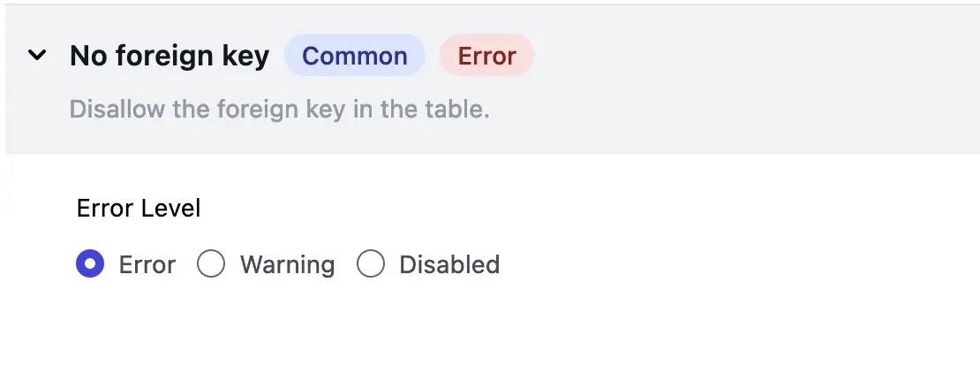This screenshot has height=366, width=980.
Task: Select the Warning radio button
Action: 211,264
